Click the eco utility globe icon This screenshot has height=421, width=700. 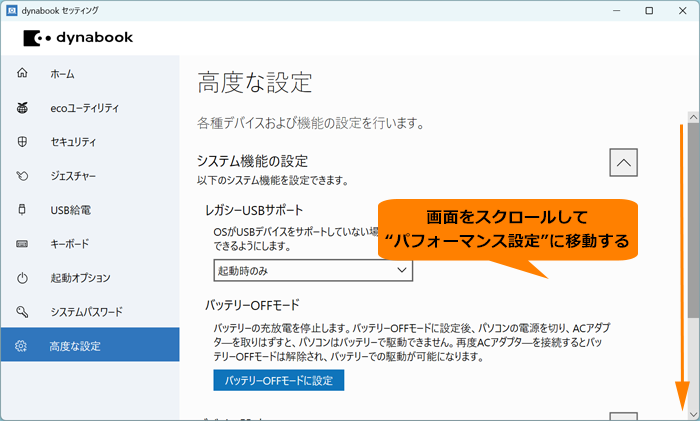tap(22, 108)
